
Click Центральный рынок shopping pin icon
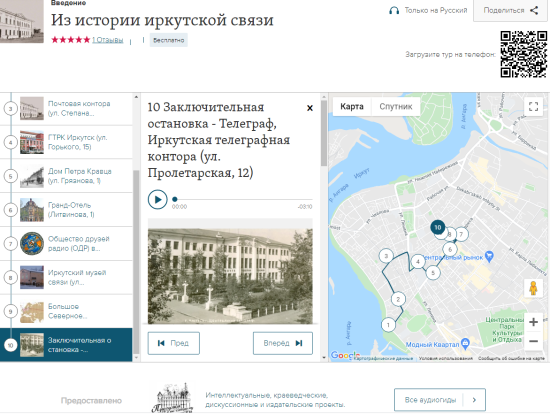point(489,256)
